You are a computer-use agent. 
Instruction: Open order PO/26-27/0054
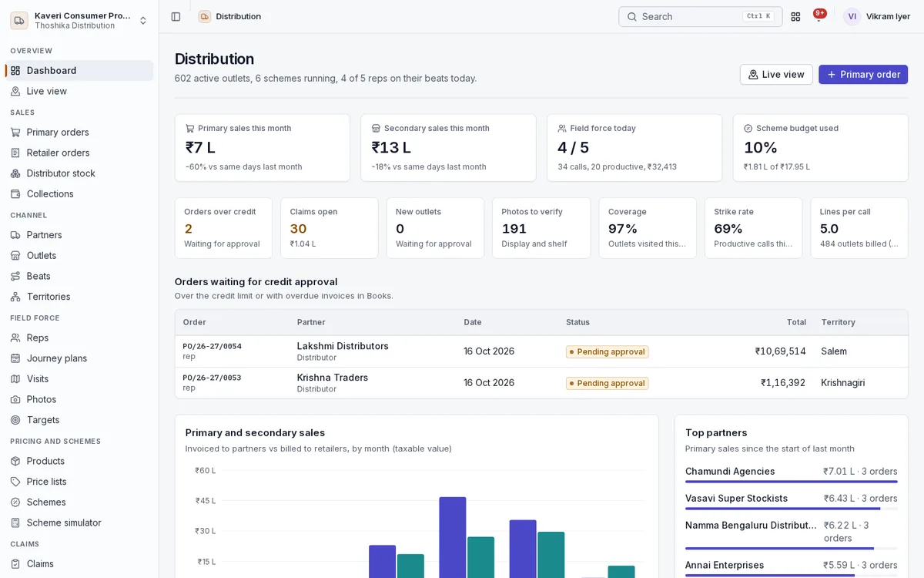coord(212,346)
